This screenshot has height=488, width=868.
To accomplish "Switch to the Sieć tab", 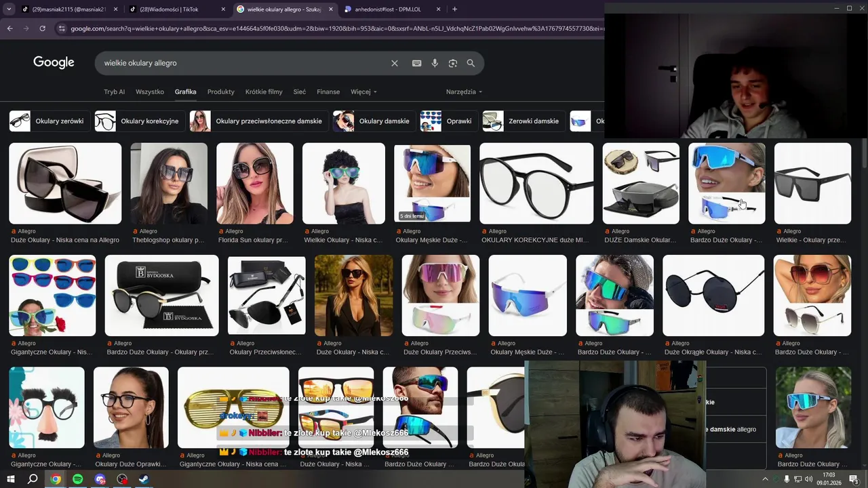I will point(300,91).
